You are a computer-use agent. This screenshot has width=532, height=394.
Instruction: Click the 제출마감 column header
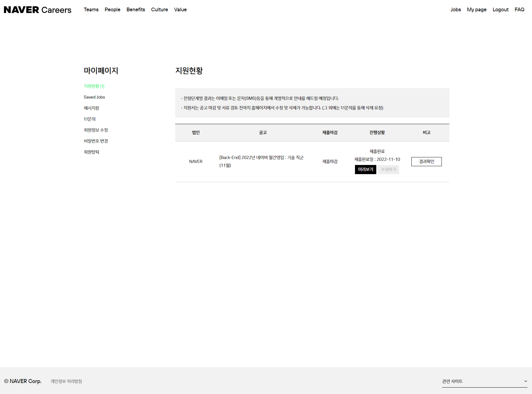[330, 132]
